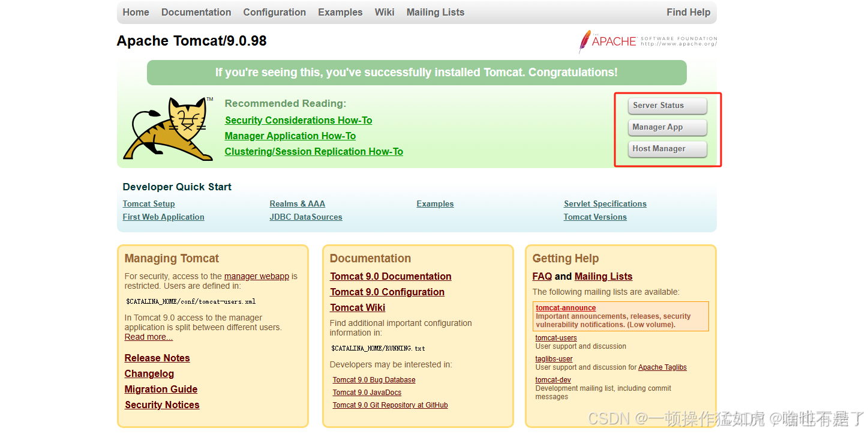Image resolution: width=868 pixels, height=434 pixels.
Task: Open First Web Application link
Action: [x=164, y=217]
